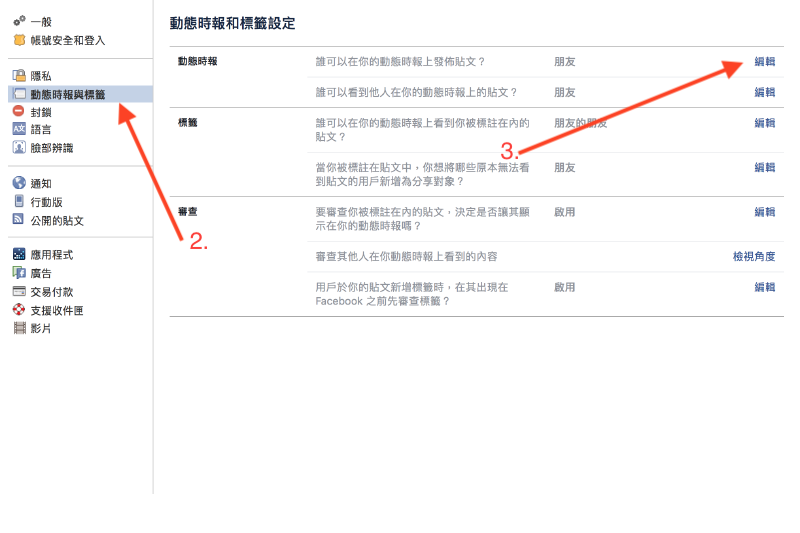Screen dimensions: 800x533
Task: Open 動態時報與標籤 in the sidebar
Action: [68, 94]
